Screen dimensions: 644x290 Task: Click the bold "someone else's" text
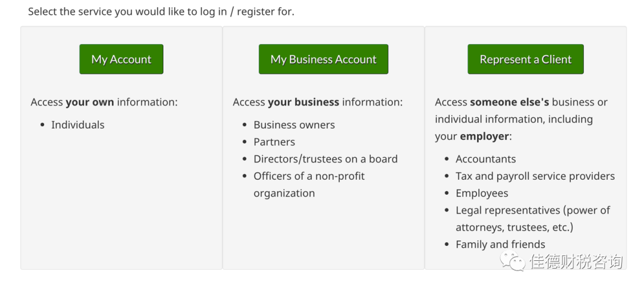pos(509,102)
